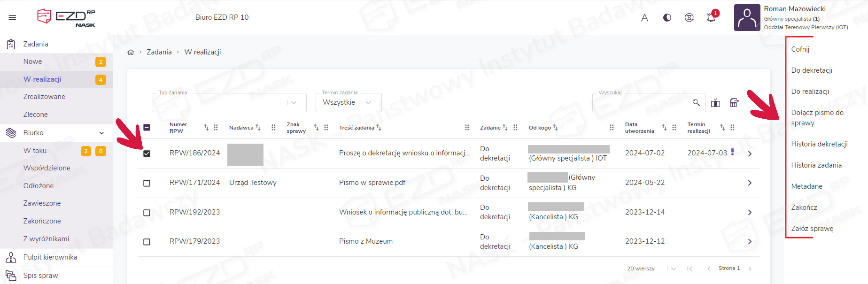
Task: Open the 'Typ zadania' dropdown
Action: coord(229,102)
